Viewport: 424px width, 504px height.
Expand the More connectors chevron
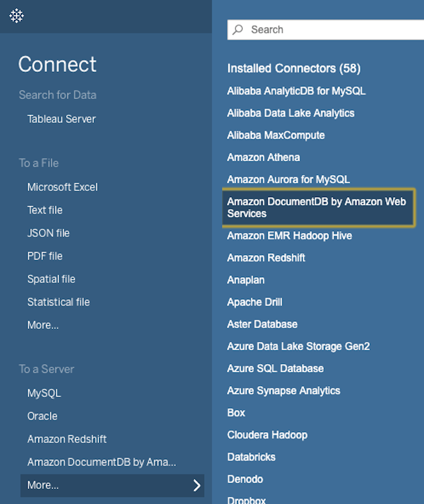click(x=196, y=486)
